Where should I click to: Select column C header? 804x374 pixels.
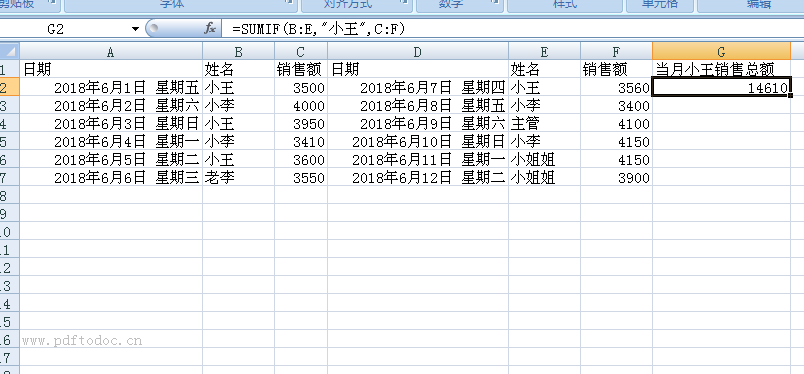coord(301,51)
